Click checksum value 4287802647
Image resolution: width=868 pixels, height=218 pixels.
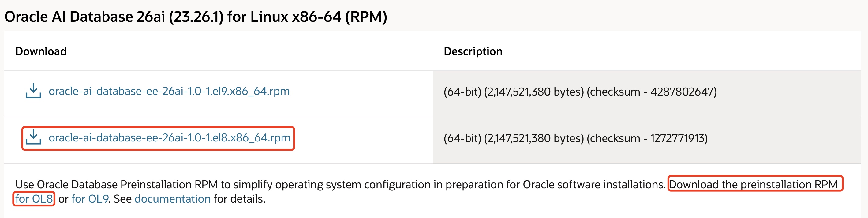click(x=683, y=92)
